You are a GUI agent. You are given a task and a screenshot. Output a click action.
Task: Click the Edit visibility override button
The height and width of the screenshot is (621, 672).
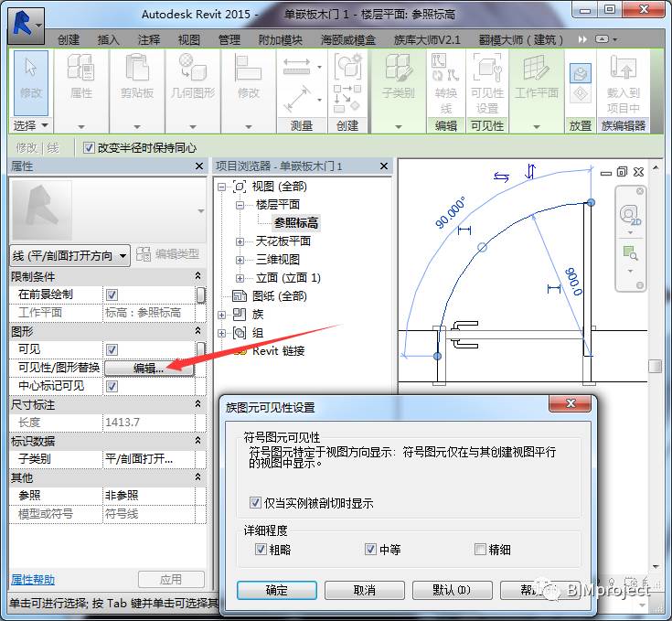tap(149, 369)
